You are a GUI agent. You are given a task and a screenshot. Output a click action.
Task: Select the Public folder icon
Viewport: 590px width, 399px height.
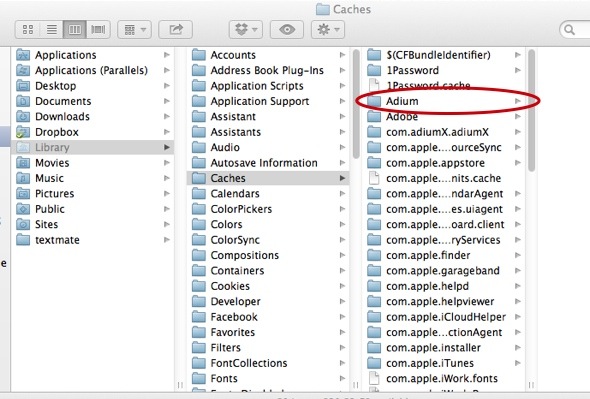(x=23, y=209)
